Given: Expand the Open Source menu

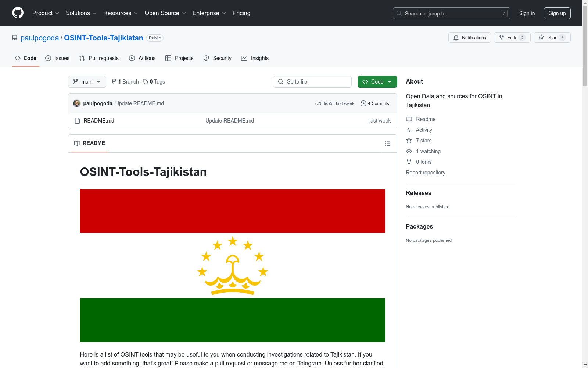Looking at the screenshot, I should click(165, 13).
